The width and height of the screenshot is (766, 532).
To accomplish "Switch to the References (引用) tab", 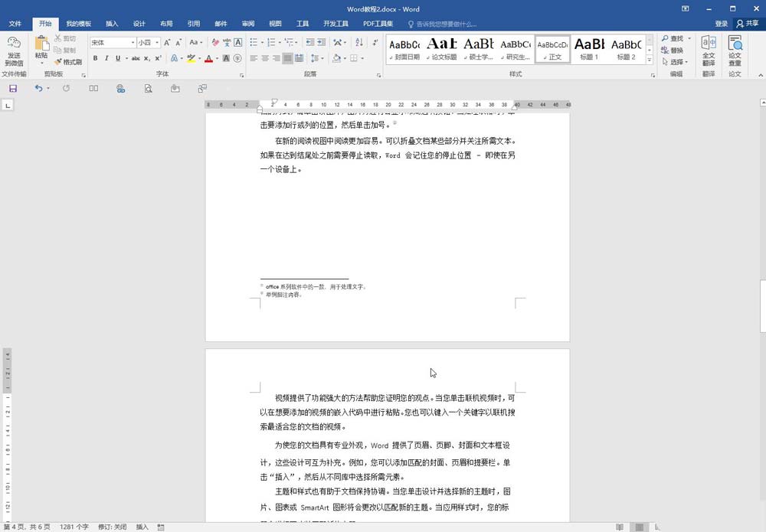I will [194, 24].
